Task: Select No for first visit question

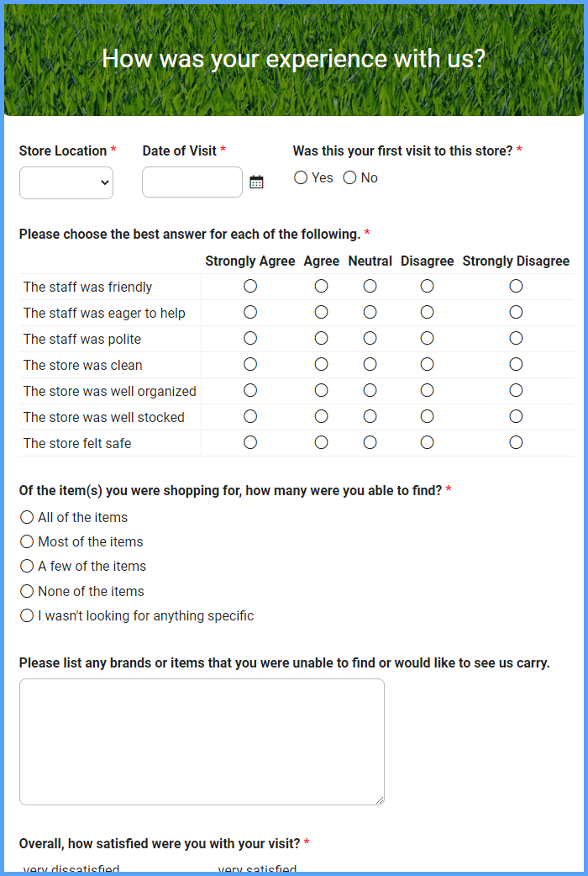Action: coord(350,178)
